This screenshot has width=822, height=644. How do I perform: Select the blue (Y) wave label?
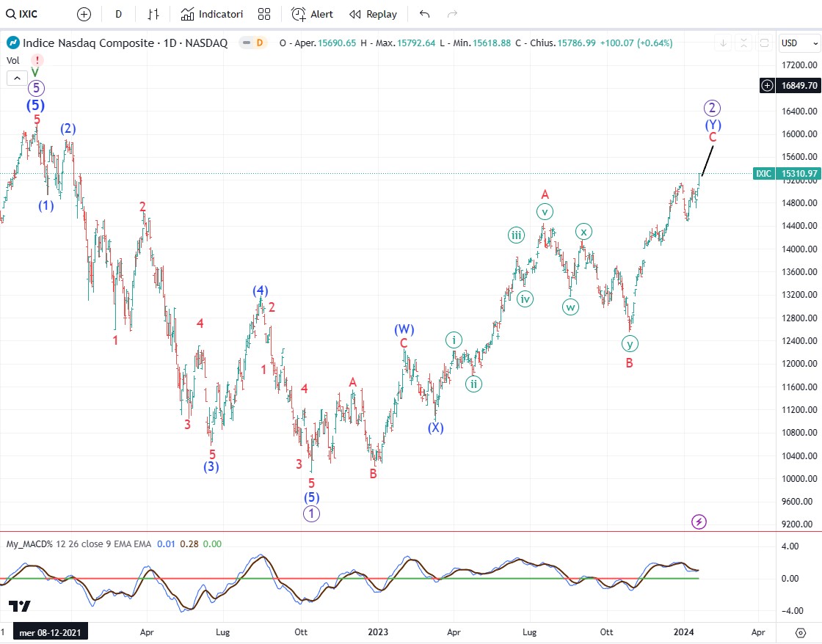[x=713, y=125]
